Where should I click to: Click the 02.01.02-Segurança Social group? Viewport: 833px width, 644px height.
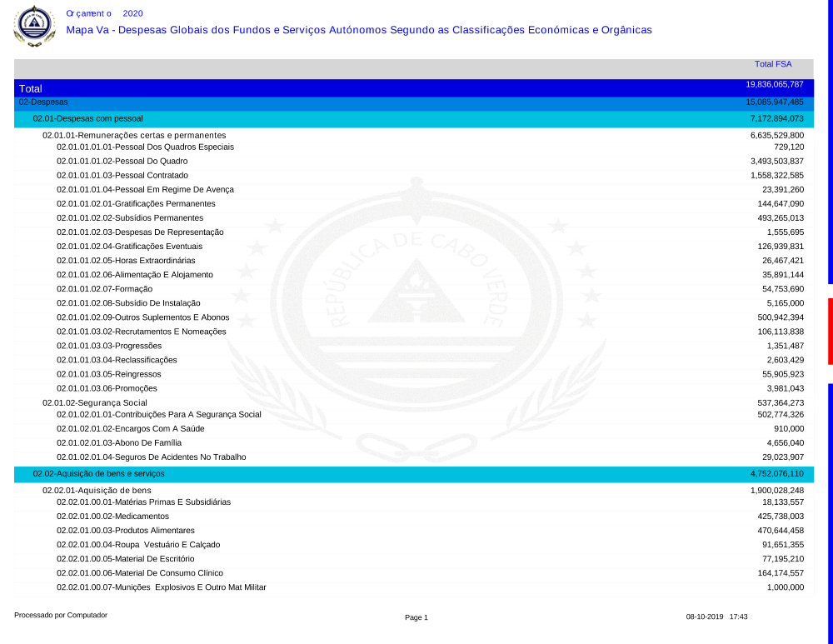94,403
